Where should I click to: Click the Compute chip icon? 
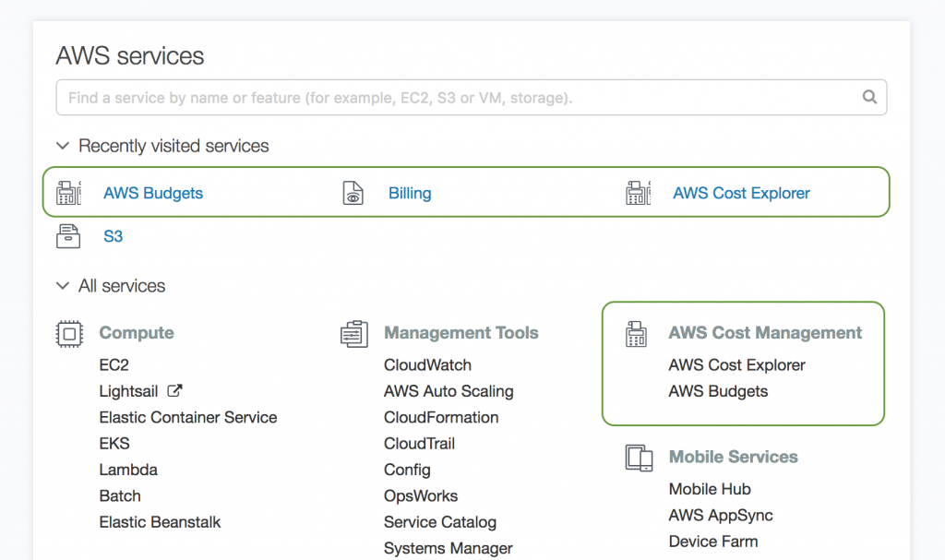click(x=69, y=333)
